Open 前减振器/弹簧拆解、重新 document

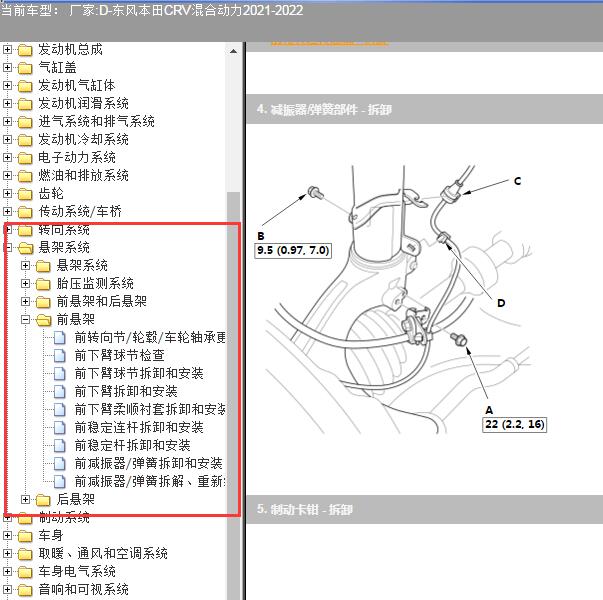point(150,482)
